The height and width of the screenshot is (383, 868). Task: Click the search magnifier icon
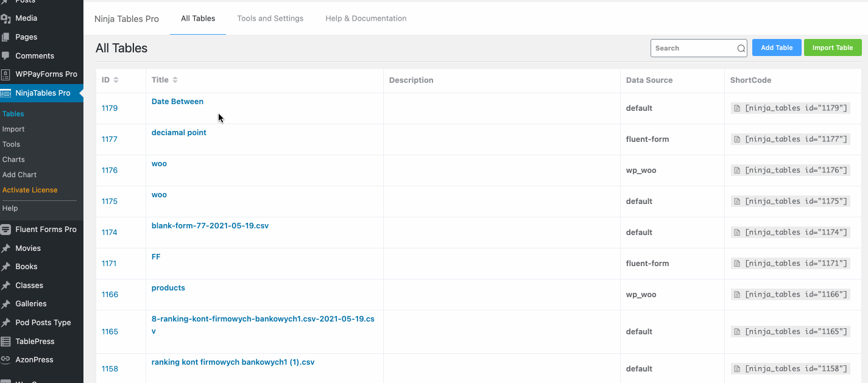pos(741,49)
